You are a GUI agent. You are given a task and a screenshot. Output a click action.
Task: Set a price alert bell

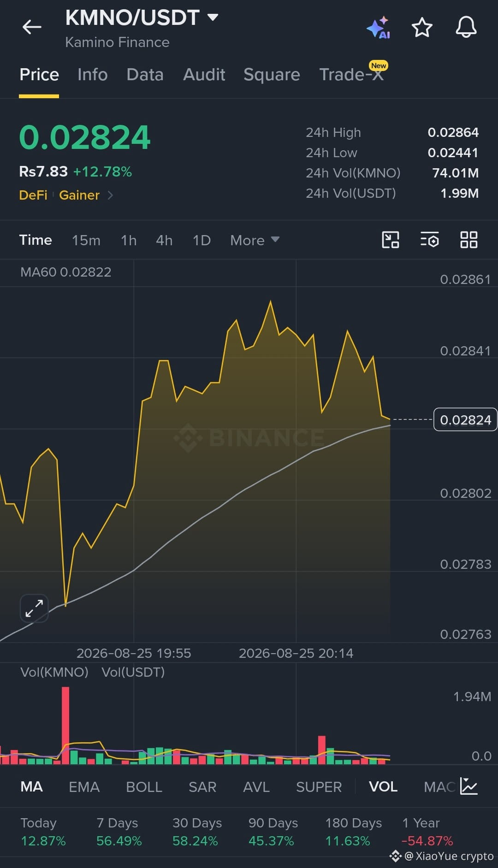point(466,27)
